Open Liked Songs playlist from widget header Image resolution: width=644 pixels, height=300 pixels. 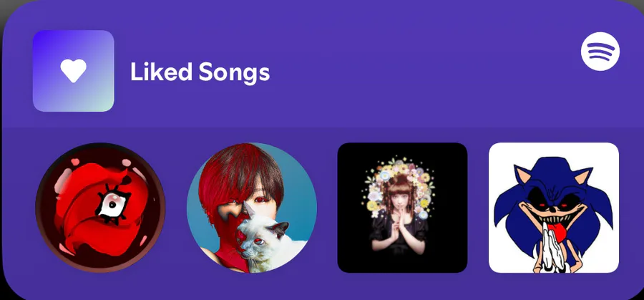[x=200, y=72]
